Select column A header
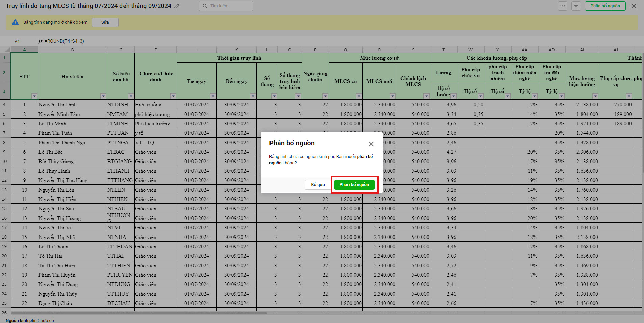The image size is (644, 323). click(24, 50)
